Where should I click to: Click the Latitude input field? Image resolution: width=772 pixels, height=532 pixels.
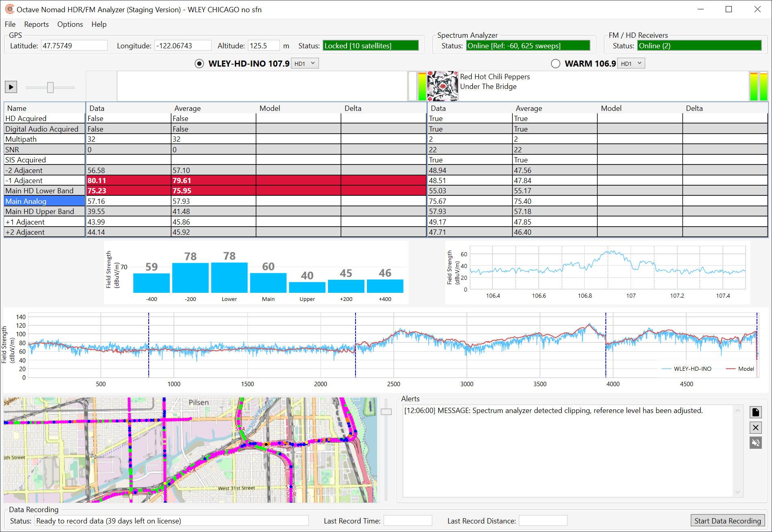74,46
